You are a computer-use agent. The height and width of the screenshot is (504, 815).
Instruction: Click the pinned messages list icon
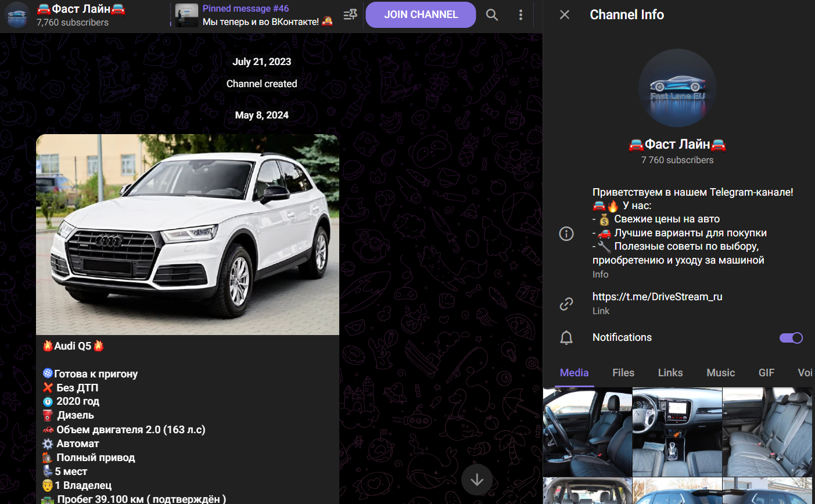(x=350, y=15)
